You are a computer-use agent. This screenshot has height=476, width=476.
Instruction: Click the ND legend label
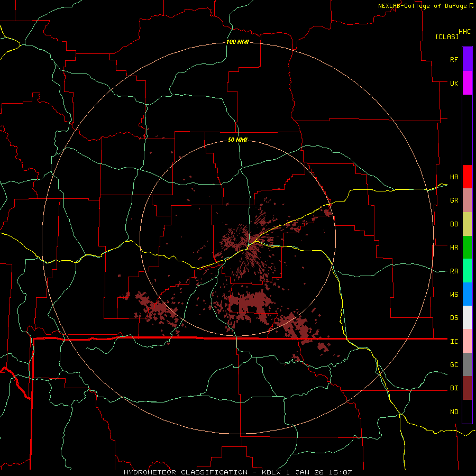point(454,412)
